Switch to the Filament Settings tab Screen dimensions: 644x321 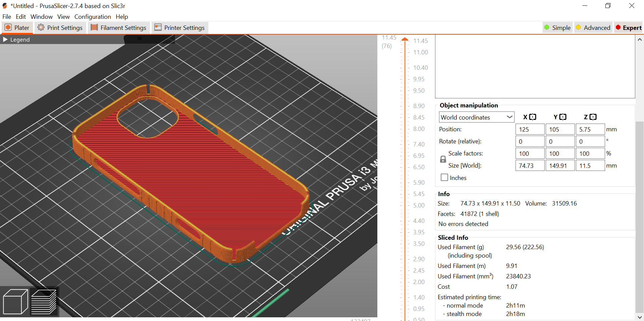(x=119, y=28)
